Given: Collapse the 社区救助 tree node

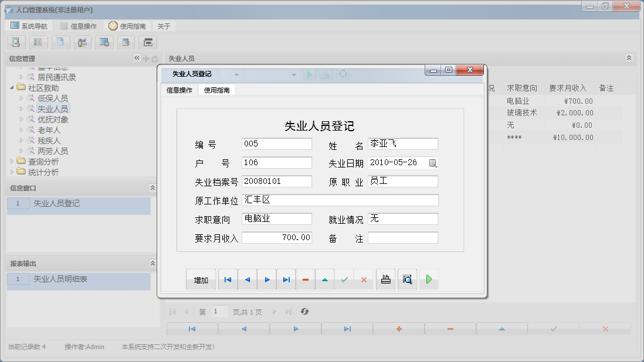Looking at the screenshot, I should (x=13, y=88).
